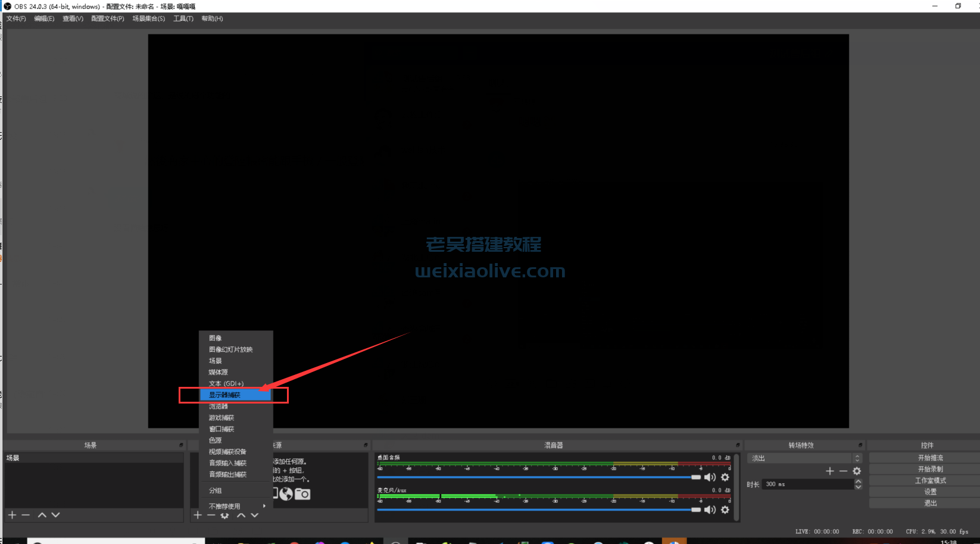Mute the 麦克风/Aux speaker

pyautogui.click(x=710, y=509)
